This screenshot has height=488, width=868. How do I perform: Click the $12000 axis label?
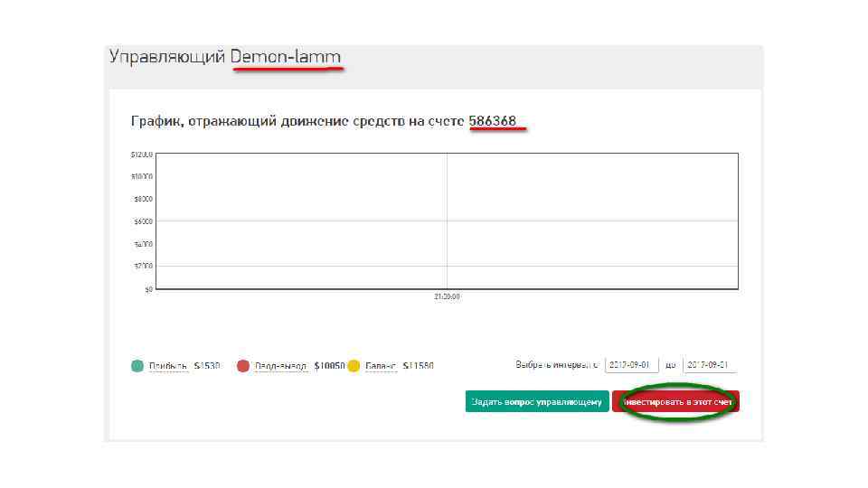142,155
